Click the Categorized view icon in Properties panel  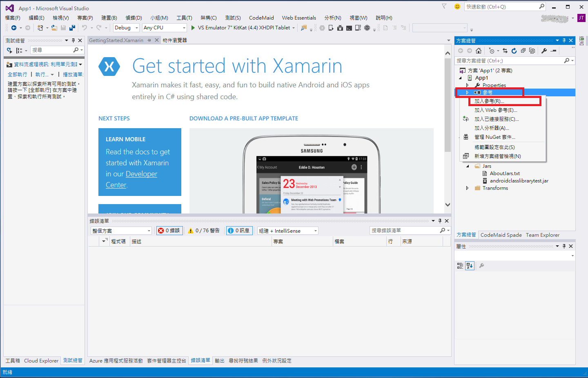(x=460, y=266)
